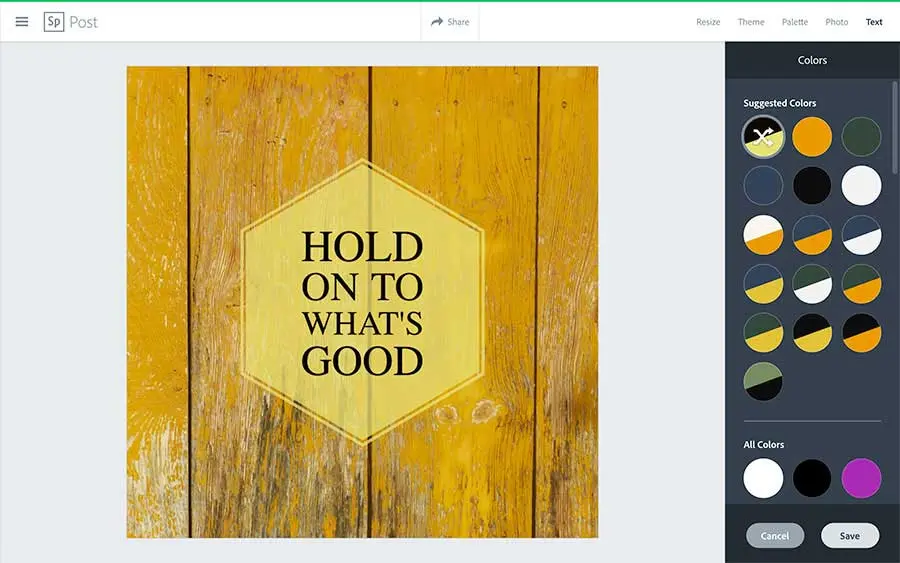This screenshot has width=900, height=563.
Task: Click the Cancel button
Action: point(774,535)
